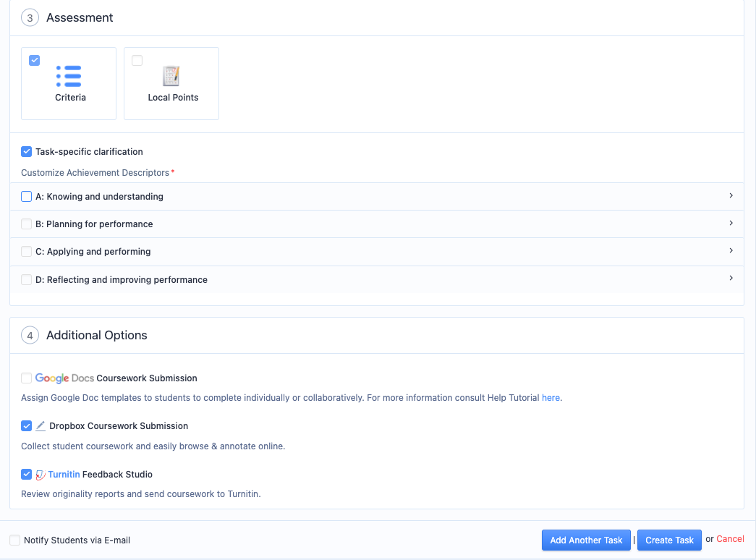Viewport: 756px width, 560px height.
Task: Click the Local Points calculator icon
Action: [171, 76]
